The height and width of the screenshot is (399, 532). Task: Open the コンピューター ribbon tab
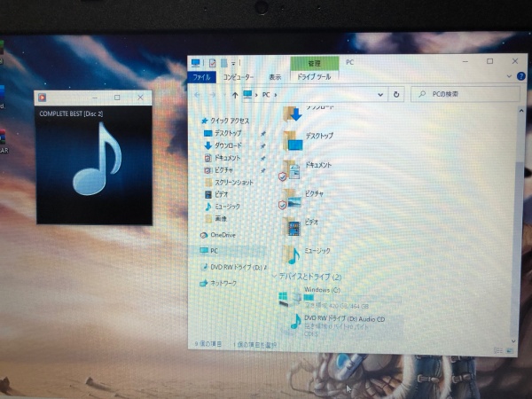point(237,77)
